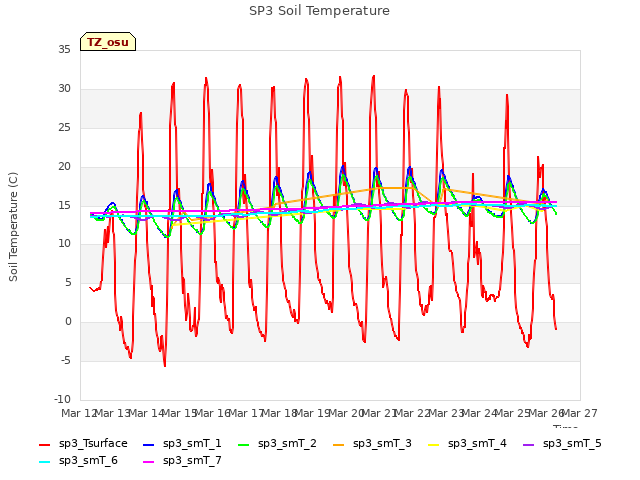Click the -5 y-axis tick label
The height and width of the screenshot is (480, 640).
tap(65, 360)
